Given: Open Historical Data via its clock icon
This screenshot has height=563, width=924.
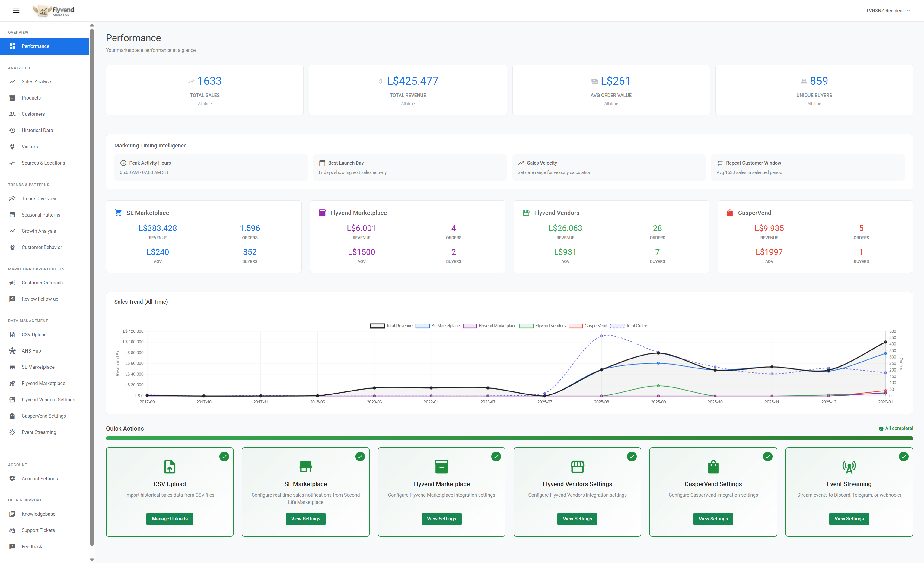Looking at the screenshot, I should 12,130.
